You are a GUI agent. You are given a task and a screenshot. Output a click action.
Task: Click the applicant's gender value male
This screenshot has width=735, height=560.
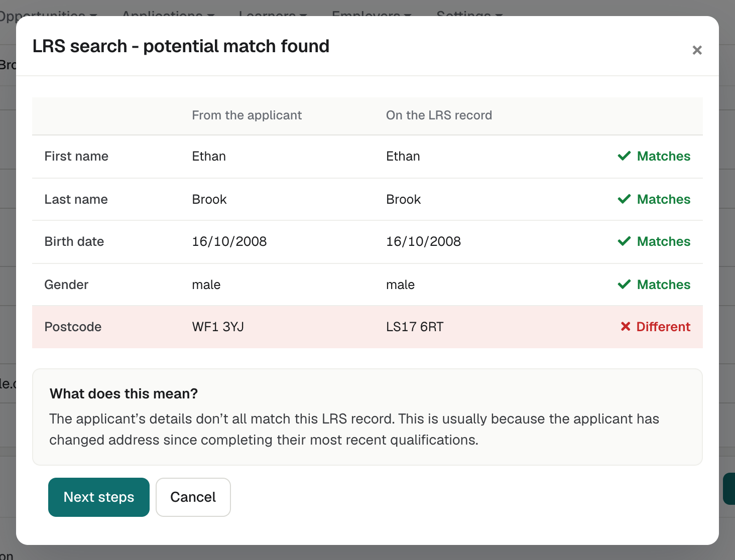[206, 285]
